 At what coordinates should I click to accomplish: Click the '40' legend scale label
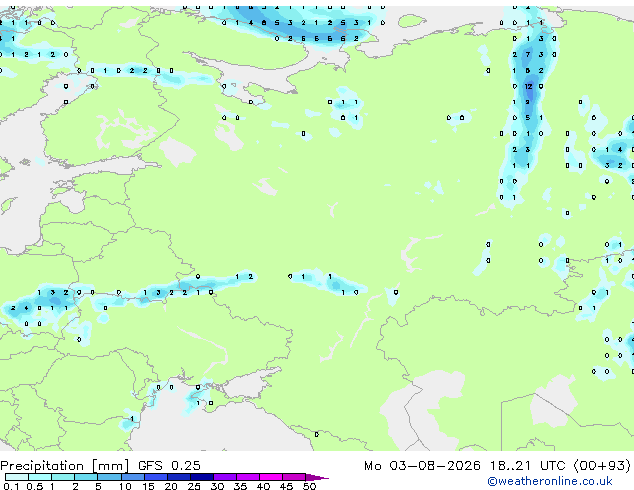[x=263, y=486]
